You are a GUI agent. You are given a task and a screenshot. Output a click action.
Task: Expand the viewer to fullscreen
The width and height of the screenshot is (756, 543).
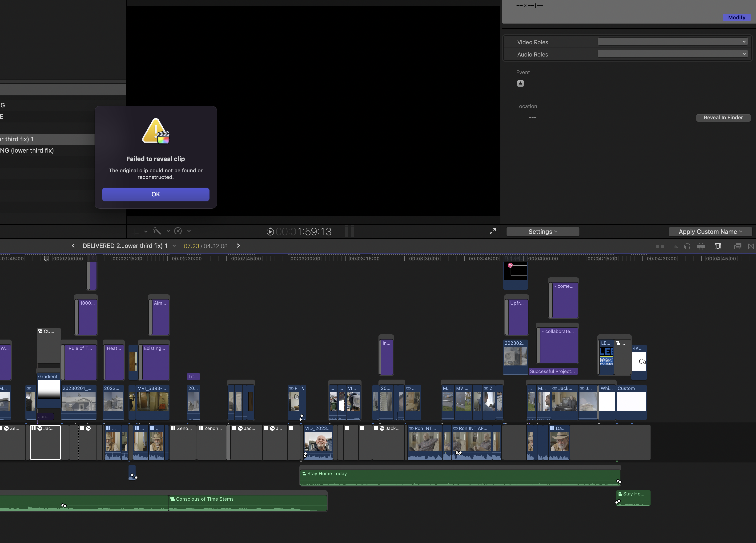[x=493, y=231]
